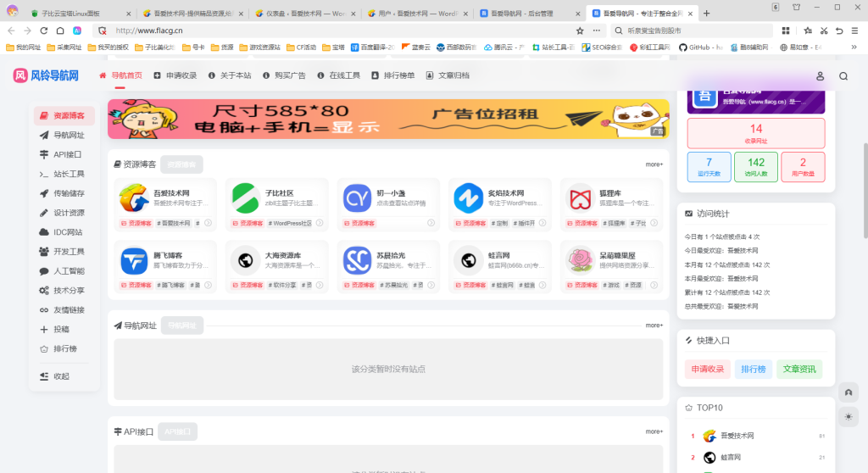The image size is (868, 473).
Task: Show more API接口 sites via more+
Action: click(654, 431)
